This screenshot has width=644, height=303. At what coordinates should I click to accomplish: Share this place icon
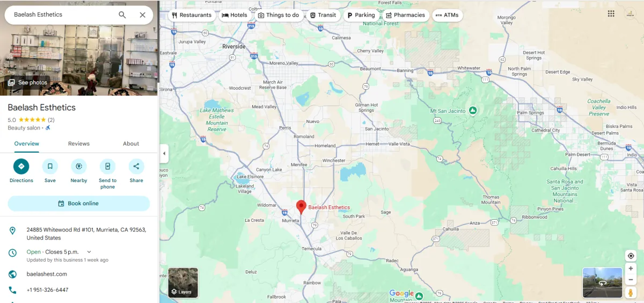pos(136,167)
